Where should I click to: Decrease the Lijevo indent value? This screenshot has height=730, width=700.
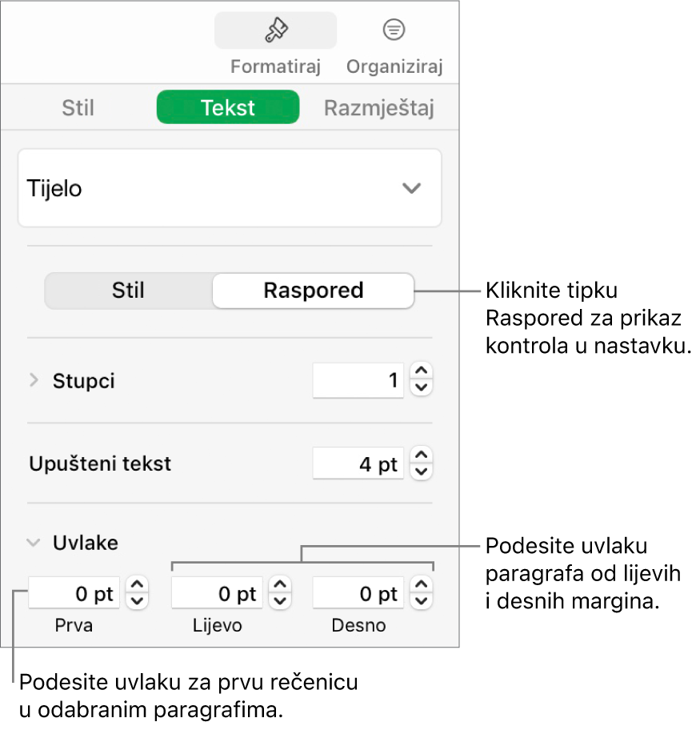280,602
